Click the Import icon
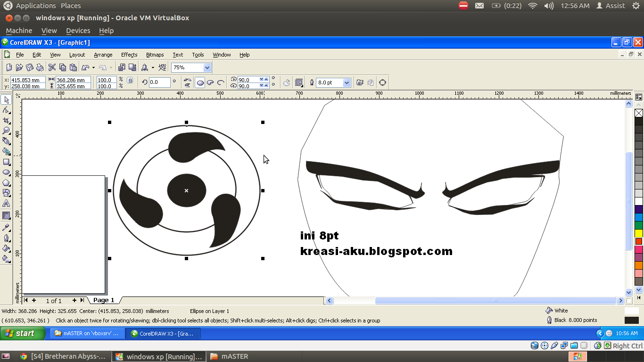Screen dimensions: 644x362 pos(122,67)
